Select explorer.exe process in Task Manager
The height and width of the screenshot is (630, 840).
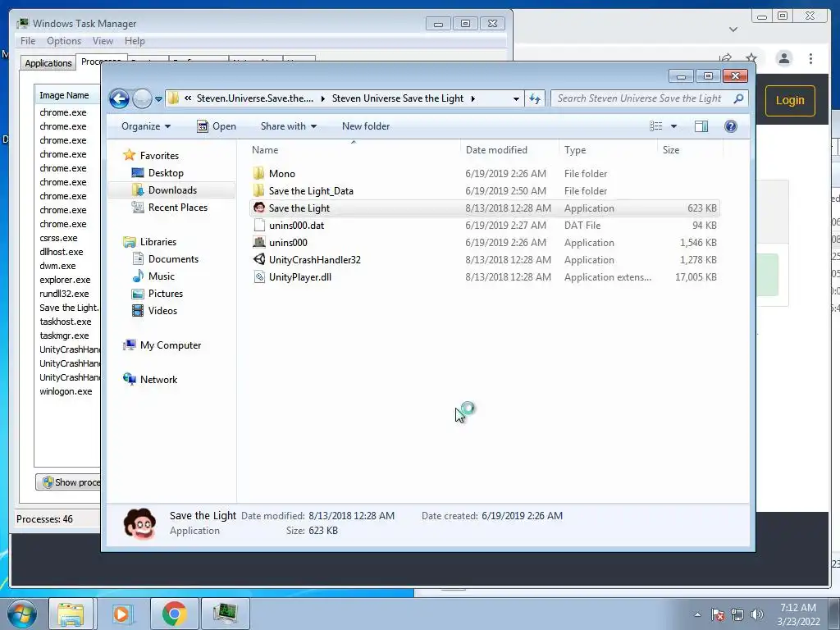(x=65, y=280)
